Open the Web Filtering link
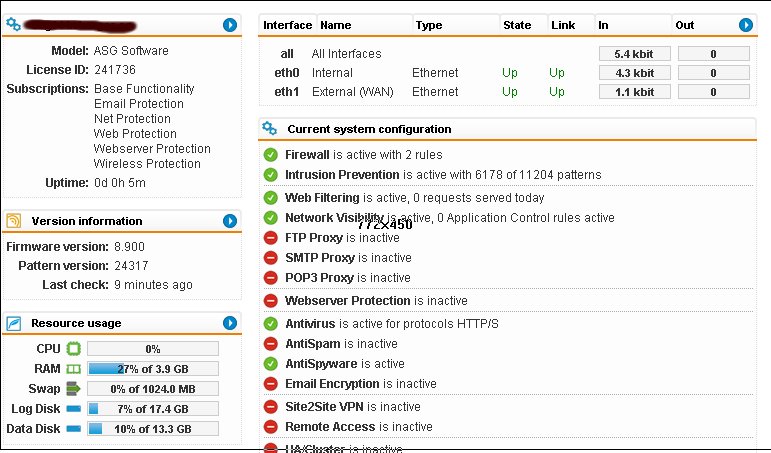This screenshot has height=453, width=771. pos(322,198)
